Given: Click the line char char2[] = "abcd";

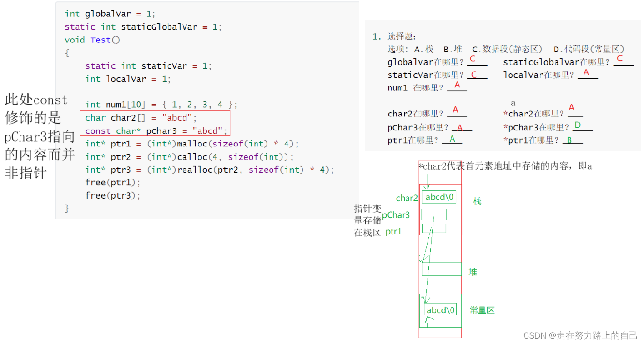Looking at the screenshot, I should (141, 118).
